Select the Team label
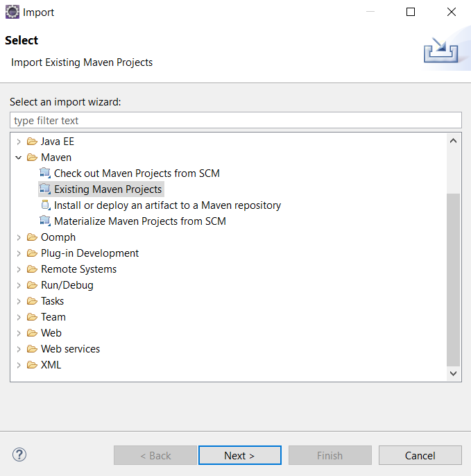 coord(53,317)
